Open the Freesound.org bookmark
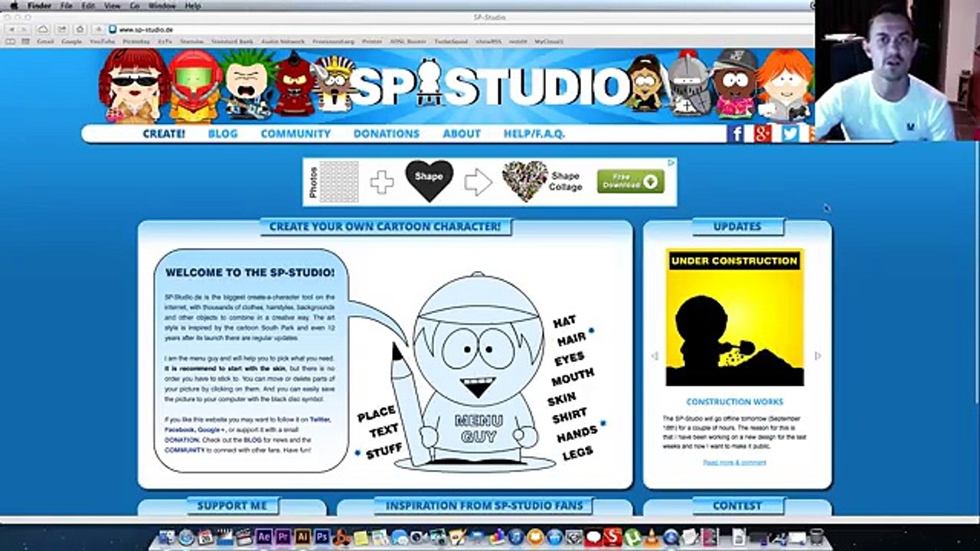980x551 pixels. click(x=334, y=41)
